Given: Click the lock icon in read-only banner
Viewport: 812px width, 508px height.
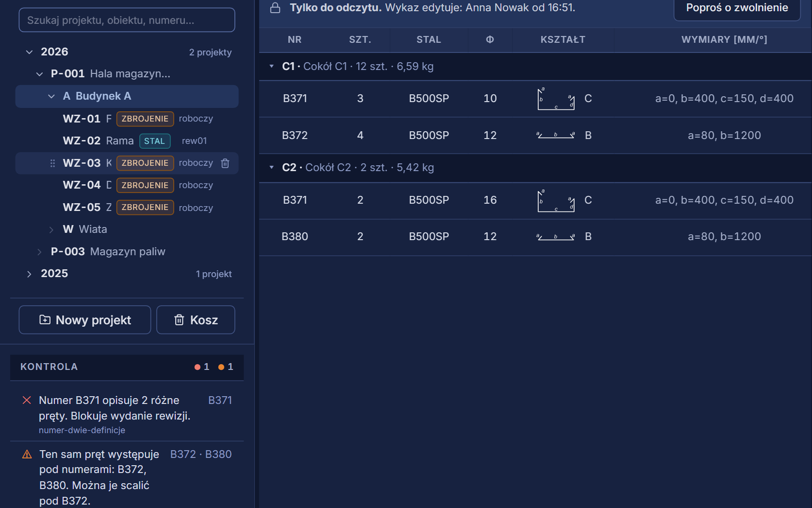Looking at the screenshot, I should click(x=275, y=8).
